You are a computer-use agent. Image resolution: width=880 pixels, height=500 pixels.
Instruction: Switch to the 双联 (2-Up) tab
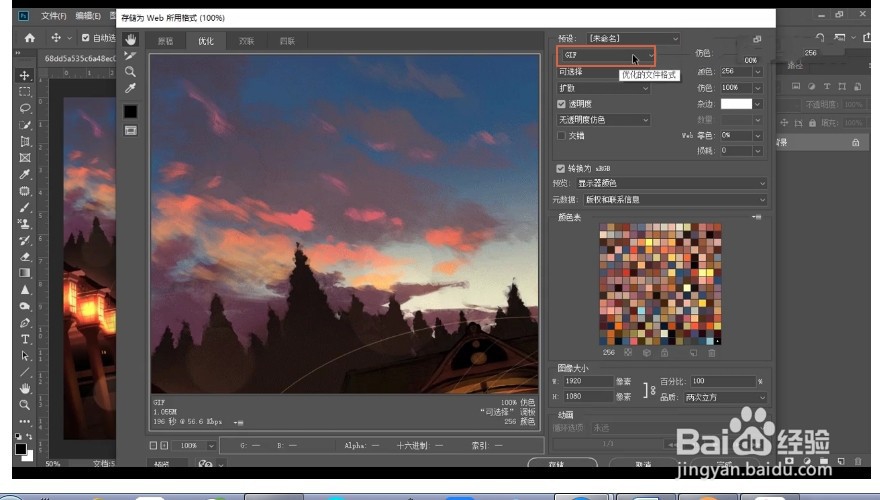(246, 41)
